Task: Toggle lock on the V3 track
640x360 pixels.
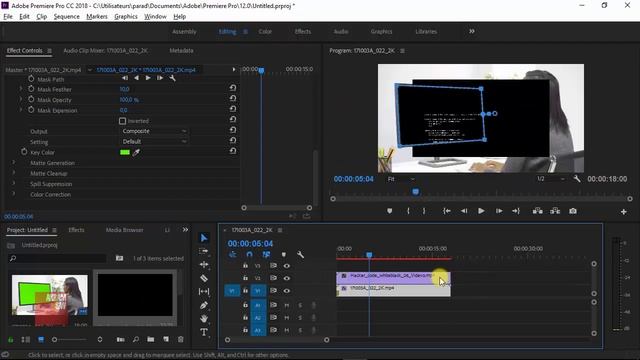Action: [245, 266]
